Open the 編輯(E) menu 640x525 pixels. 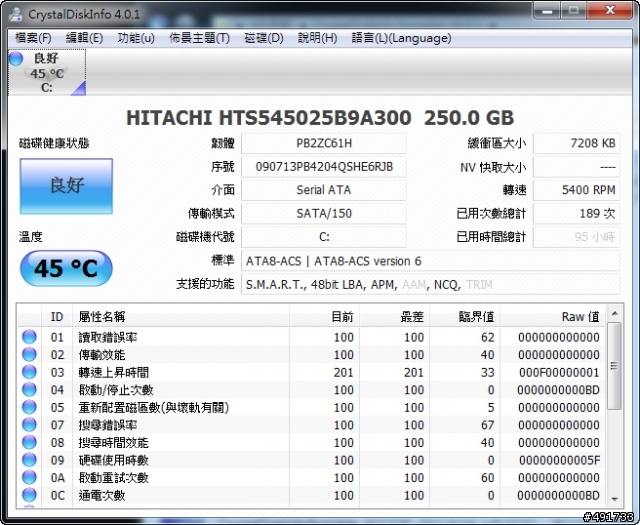pyautogui.click(x=84, y=38)
